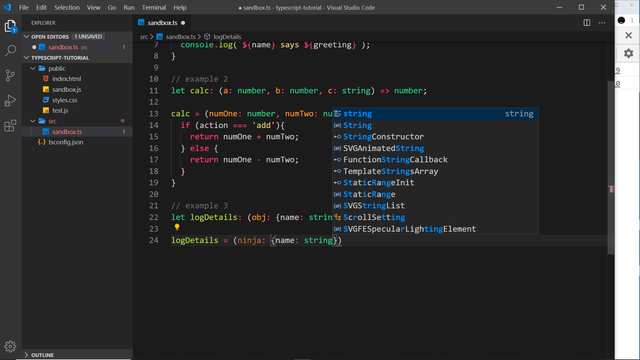
Task: Choose ScrollSetting suggestion
Action: pos(435,217)
